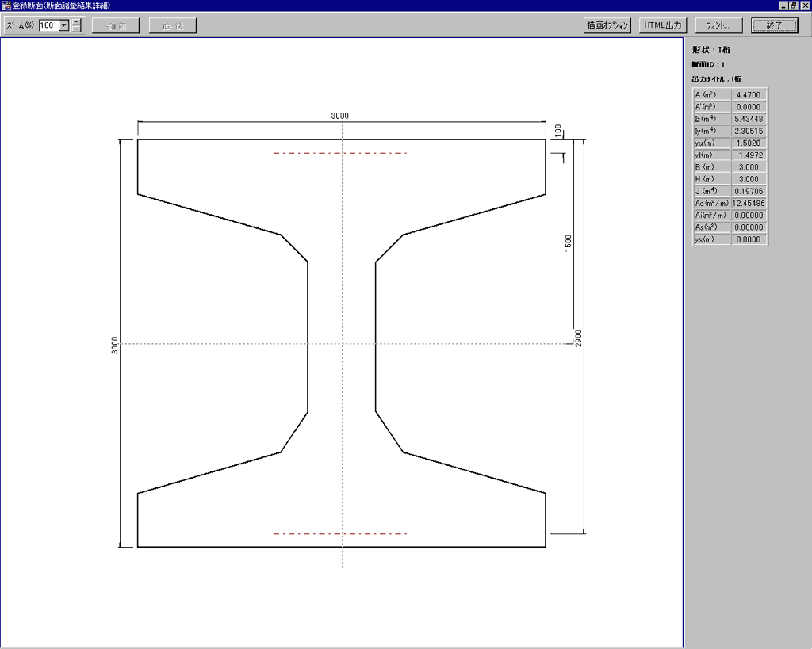
Task: Click the 3000 width dimension label on top
Action: tap(339, 116)
